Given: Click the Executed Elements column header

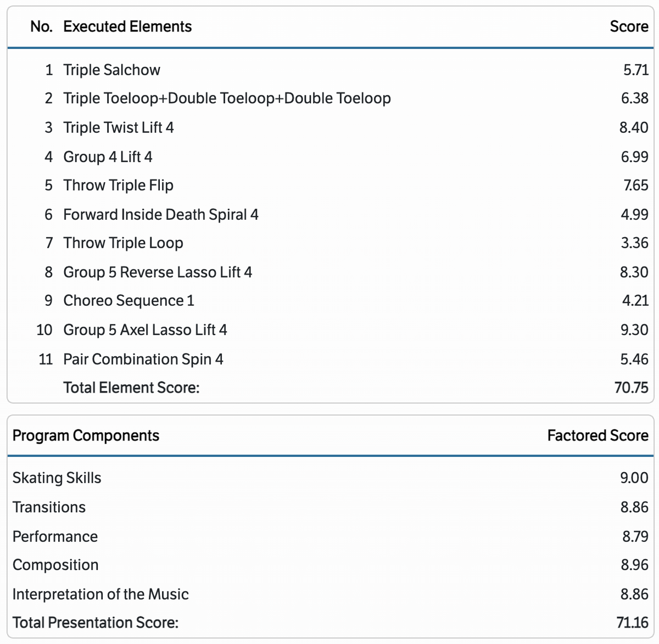Looking at the screenshot, I should (127, 26).
